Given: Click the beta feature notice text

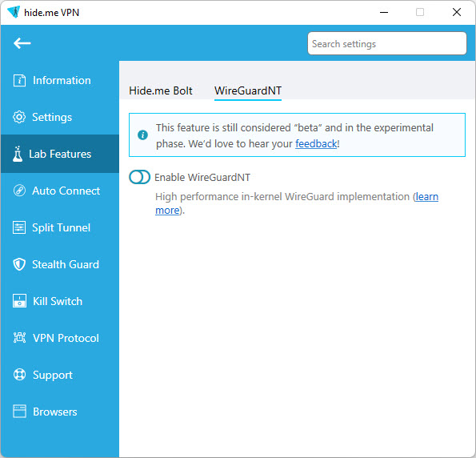Looking at the screenshot, I should tap(294, 135).
